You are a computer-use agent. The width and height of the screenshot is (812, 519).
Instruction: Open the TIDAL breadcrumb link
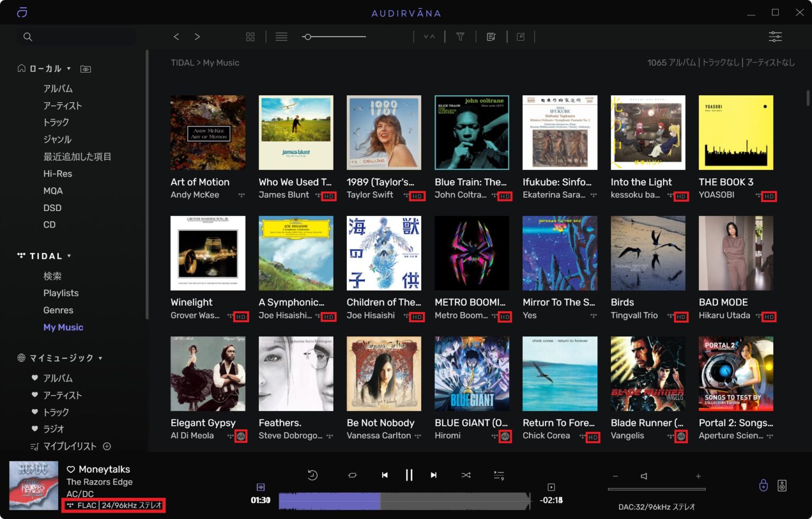pyautogui.click(x=182, y=62)
